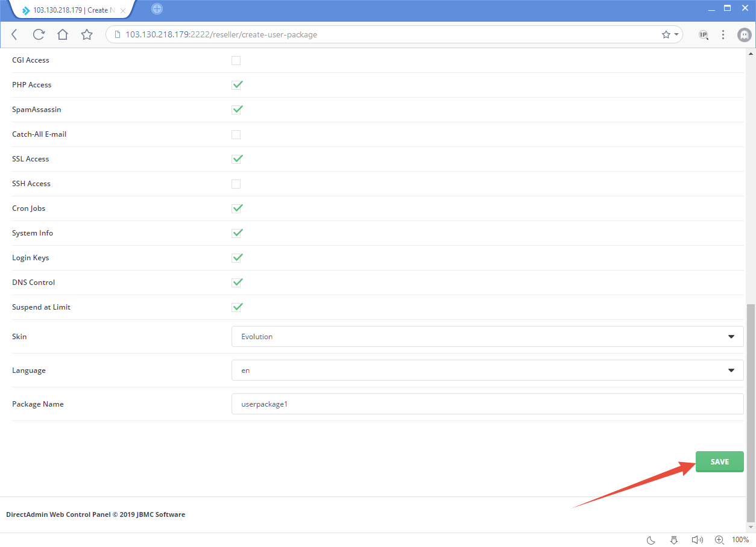
Task: Open address bar bookmark star dropdown
Action: [x=670, y=34]
